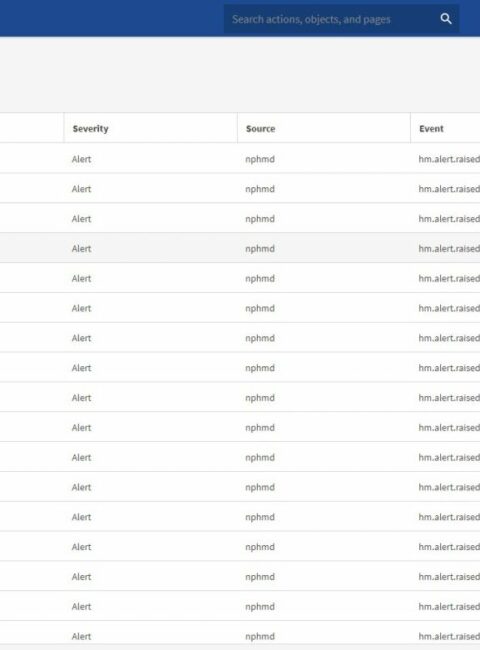Click the nphmd source in the second table row

(x=260, y=189)
